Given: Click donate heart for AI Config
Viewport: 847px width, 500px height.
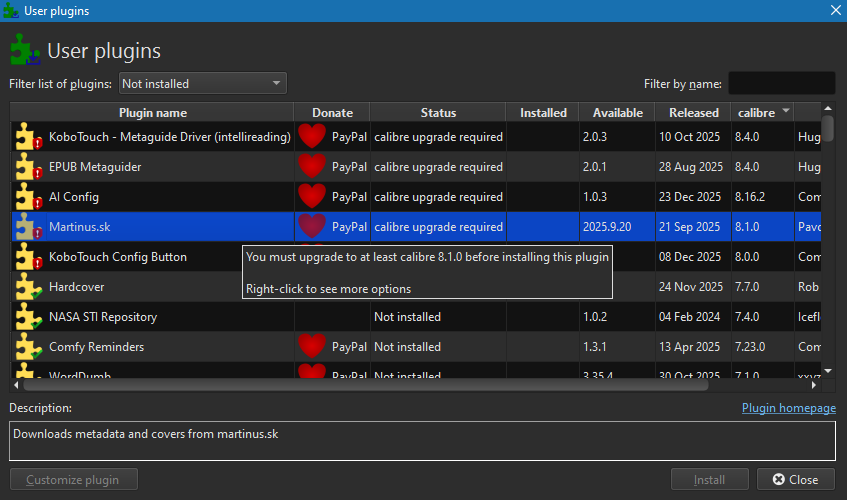Looking at the screenshot, I should [312, 197].
